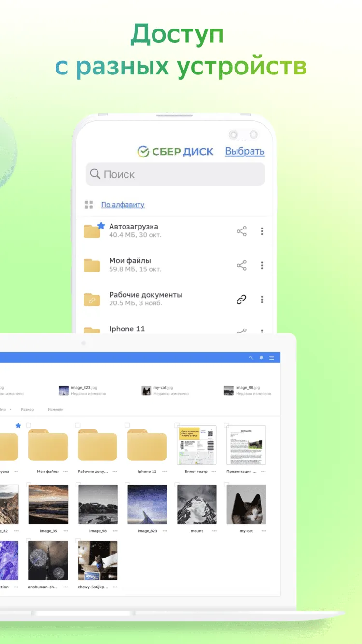This screenshot has width=362, height=644.
Task: Click the Поиск search field on phone
Action: click(175, 174)
